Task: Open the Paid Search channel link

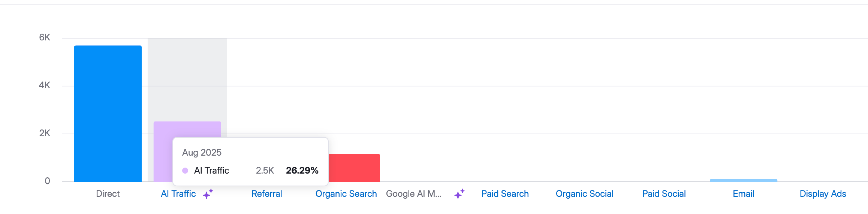Action: point(505,194)
